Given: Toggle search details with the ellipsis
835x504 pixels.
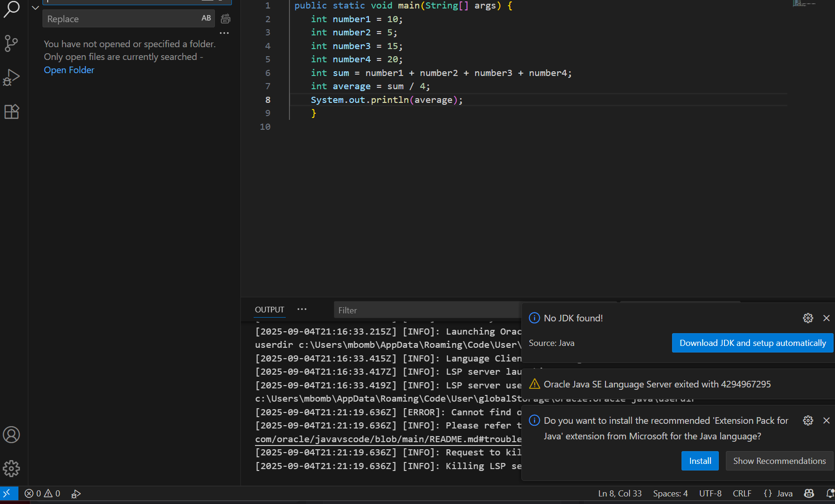Looking at the screenshot, I should [x=224, y=33].
